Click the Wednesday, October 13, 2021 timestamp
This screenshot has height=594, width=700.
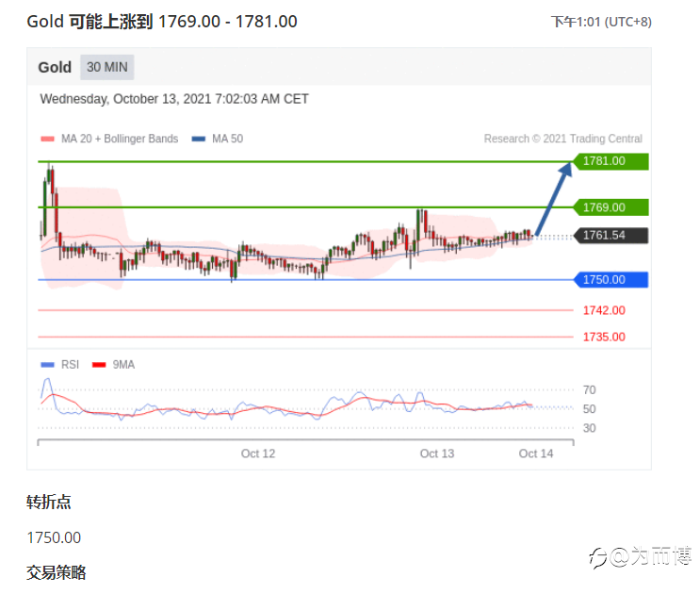coord(174,99)
